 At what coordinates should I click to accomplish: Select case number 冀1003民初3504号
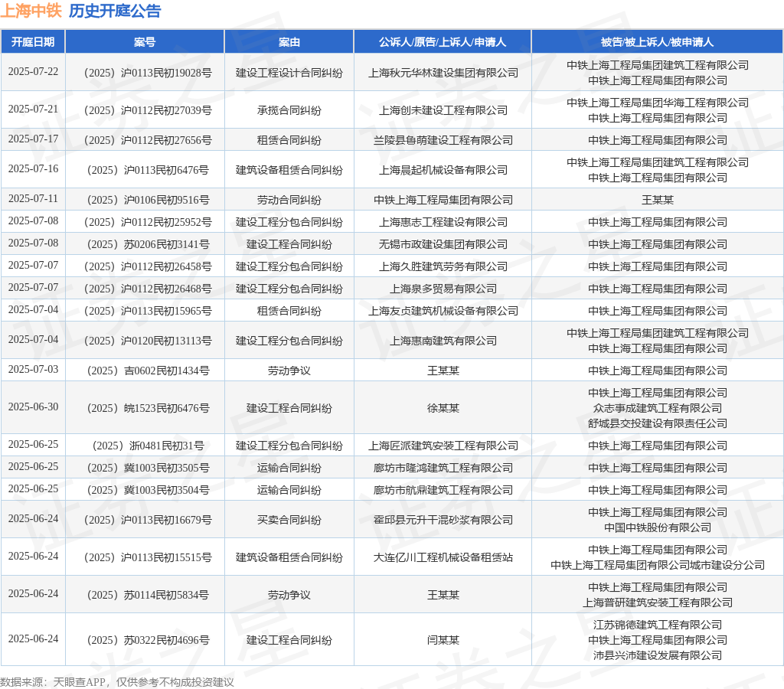(148, 491)
